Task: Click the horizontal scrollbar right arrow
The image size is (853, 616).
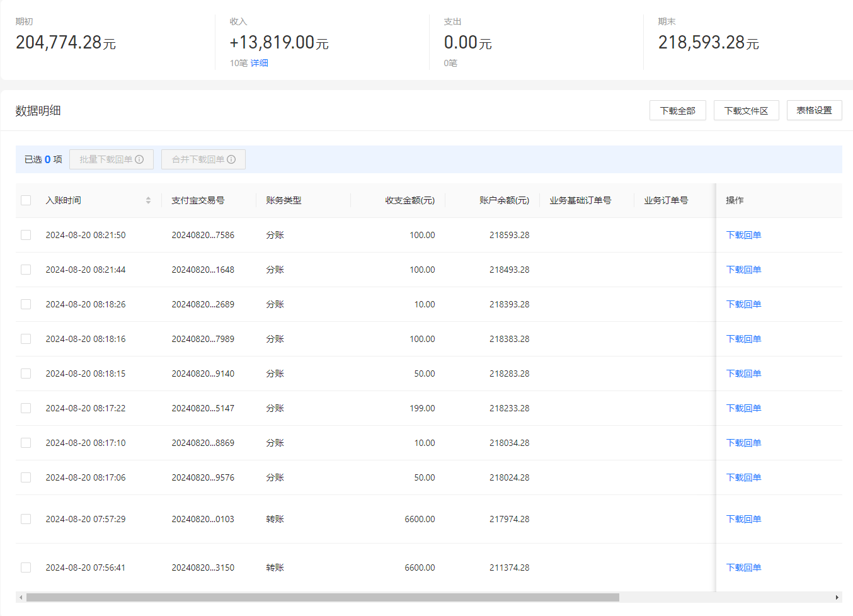Action: click(x=837, y=597)
